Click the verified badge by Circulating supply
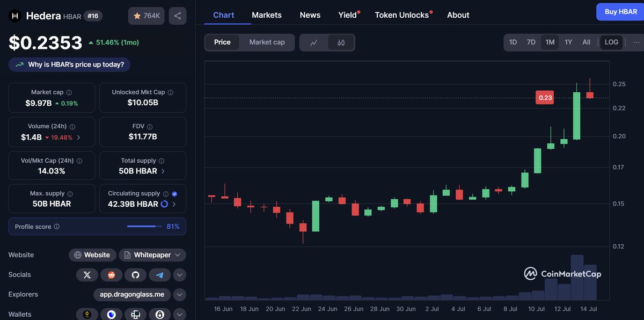Screen dimensions: 644x320 coord(174,194)
